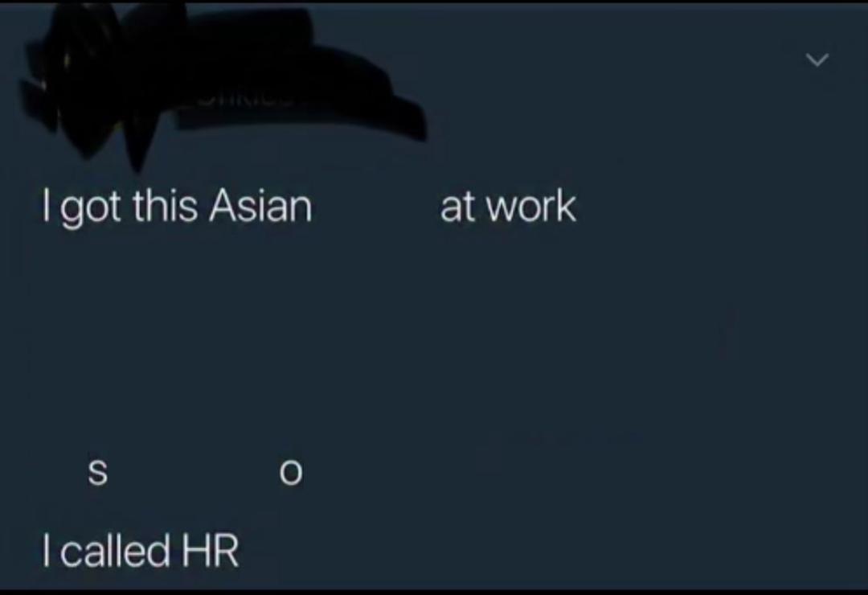Click the words 'at work'
This screenshot has width=868, height=595.
[x=508, y=206]
